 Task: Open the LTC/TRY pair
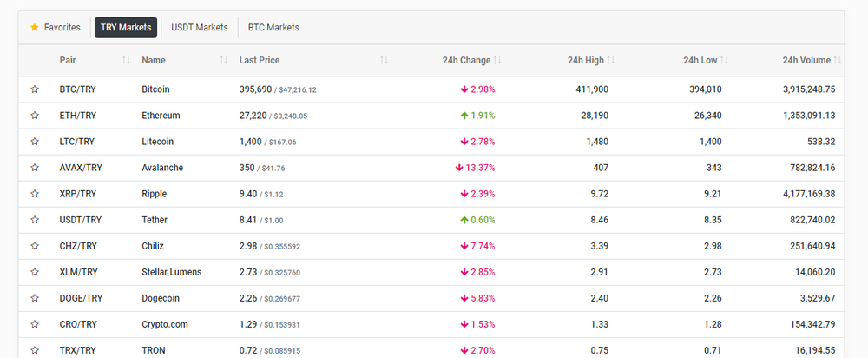[x=77, y=142]
